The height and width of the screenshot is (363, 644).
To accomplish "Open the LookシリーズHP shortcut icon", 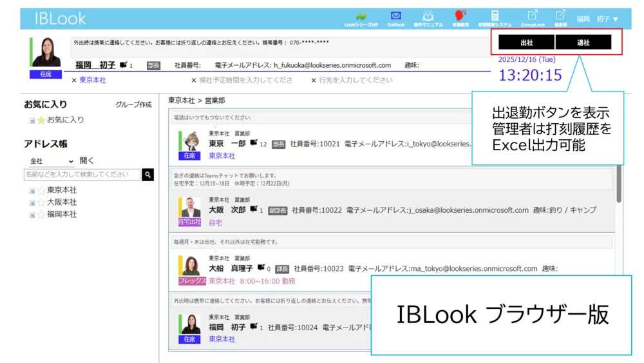I will coord(361,17).
